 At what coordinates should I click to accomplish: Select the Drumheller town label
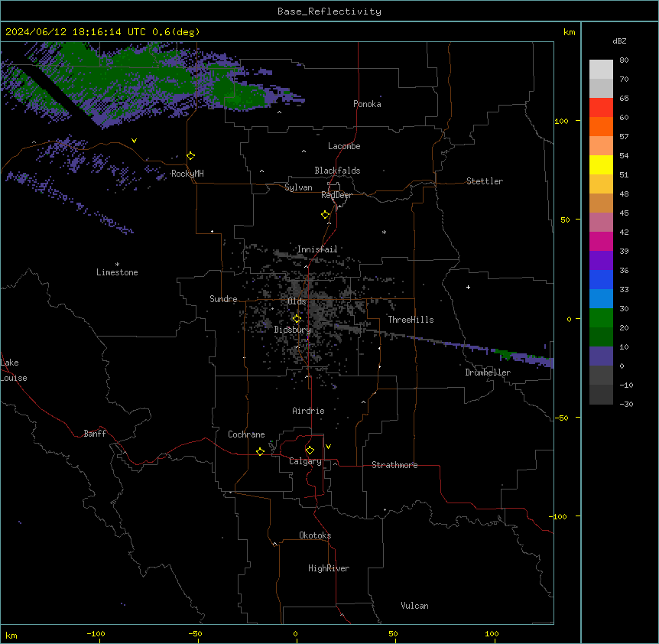click(488, 372)
